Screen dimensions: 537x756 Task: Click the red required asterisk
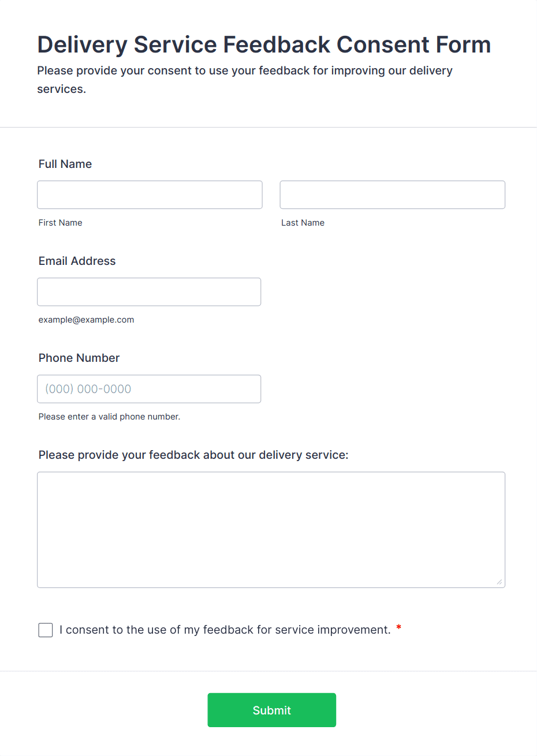coord(398,628)
